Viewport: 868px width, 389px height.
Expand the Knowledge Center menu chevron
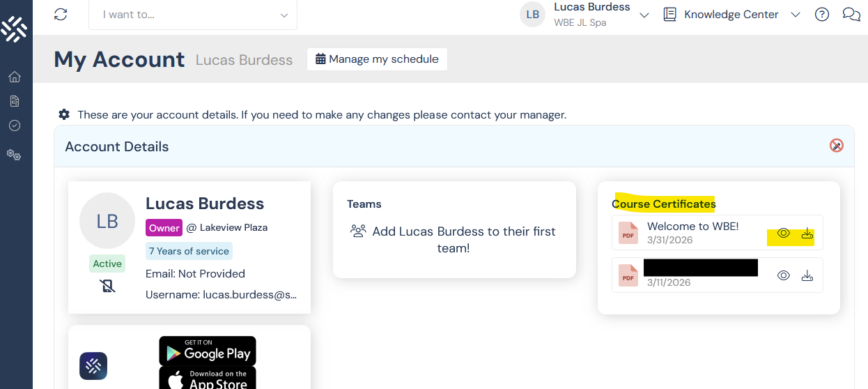(x=796, y=15)
